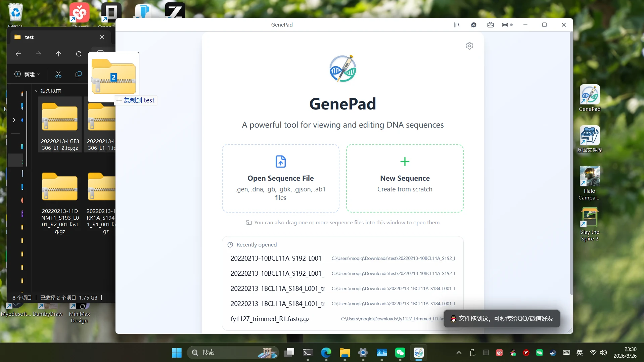Open Settings gear from the taskbar

pyautogui.click(x=363, y=353)
